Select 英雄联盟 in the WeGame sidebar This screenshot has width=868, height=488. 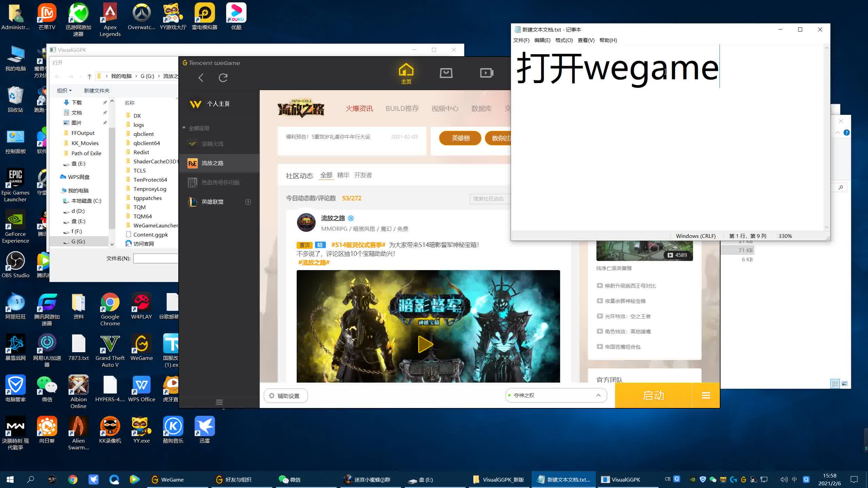pyautogui.click(x=219, y=202)
